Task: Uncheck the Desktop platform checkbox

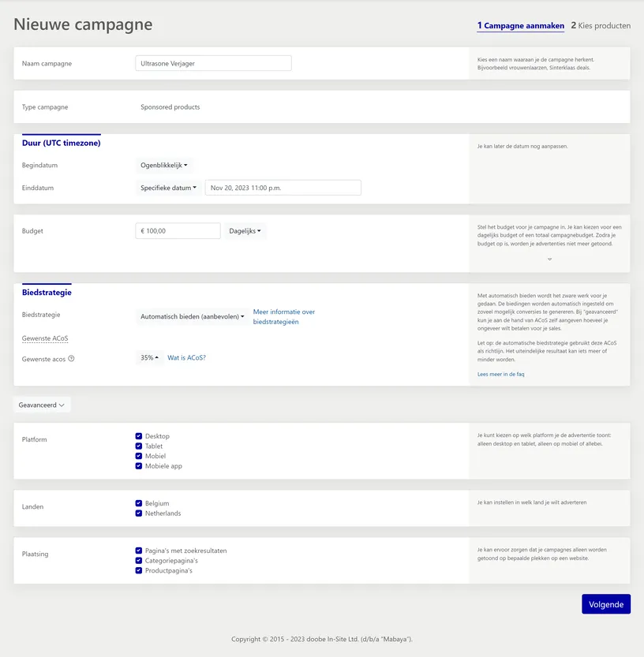Action: pos(139,436)
